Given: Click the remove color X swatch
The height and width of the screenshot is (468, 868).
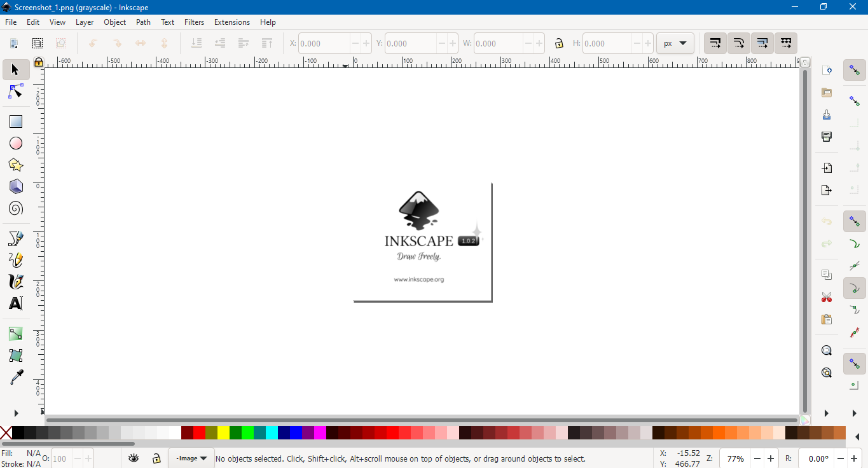Looking at the screenshot, I should click(x=6, y=433).
